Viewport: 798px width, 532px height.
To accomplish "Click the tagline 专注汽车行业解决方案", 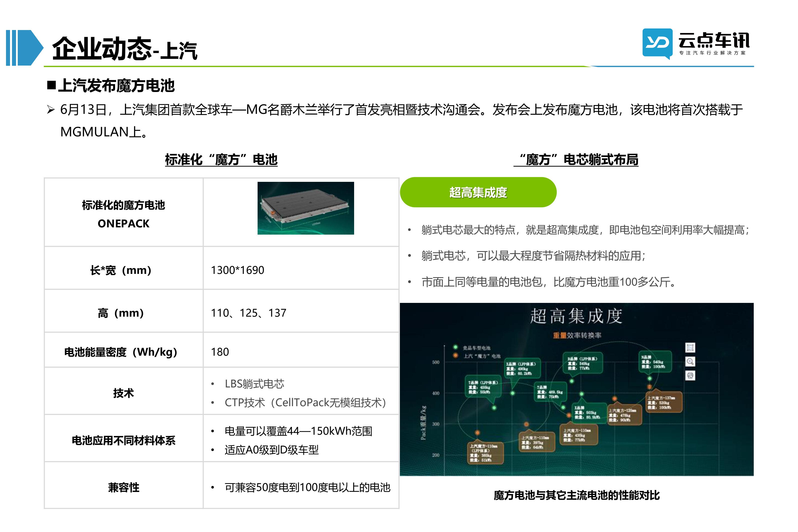I will tap(712, 53).
